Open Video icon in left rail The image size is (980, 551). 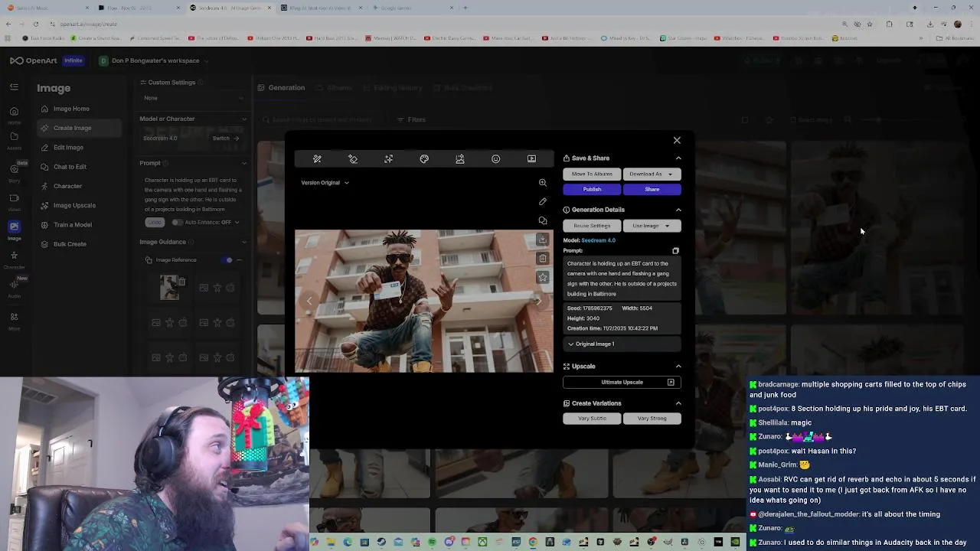click(14, 201)
